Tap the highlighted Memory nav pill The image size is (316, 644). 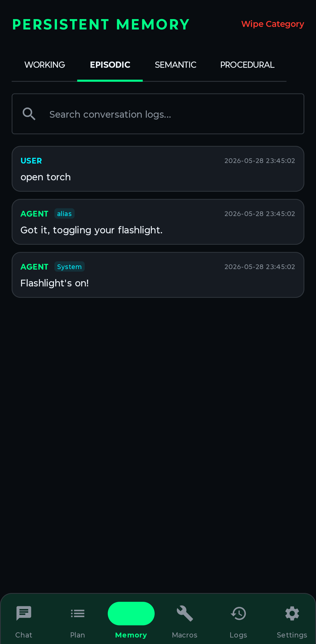131,613
